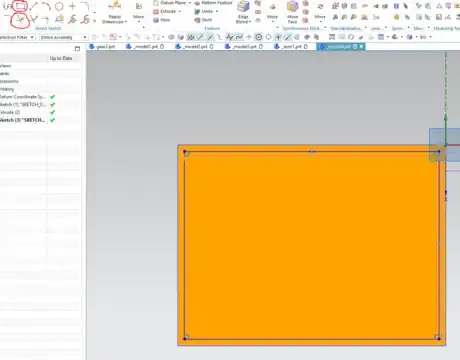Viewport: 460px width, 360px height.
Task: Select the orange model face in viewport
Action: point(312,245)
